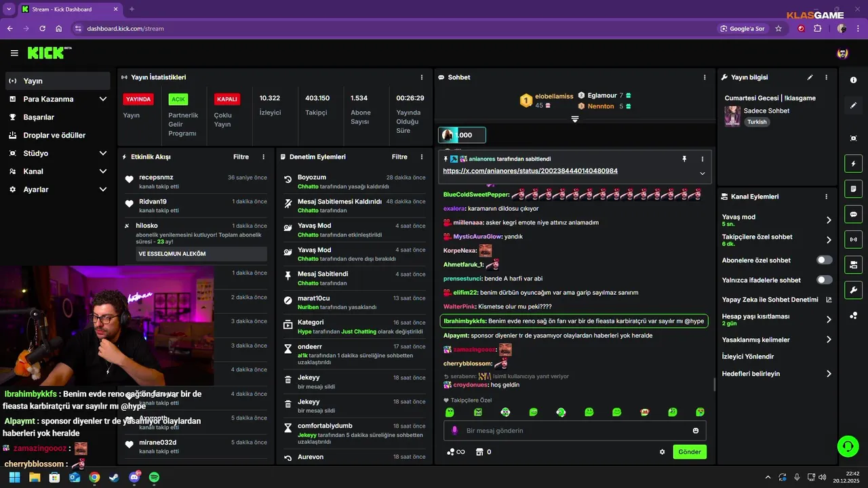The image size is (868, 488).
Task: Open the Yayın sidebar item
Action: pos(58,81)
